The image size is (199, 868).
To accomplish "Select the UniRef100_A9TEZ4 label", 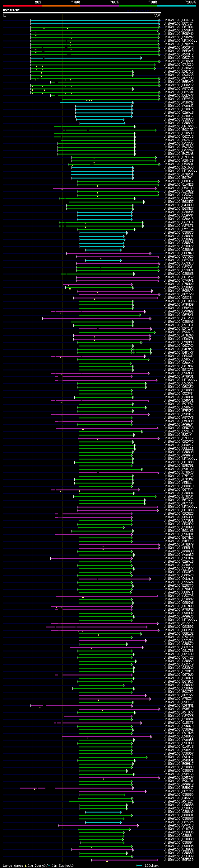I will click(178, 802).
